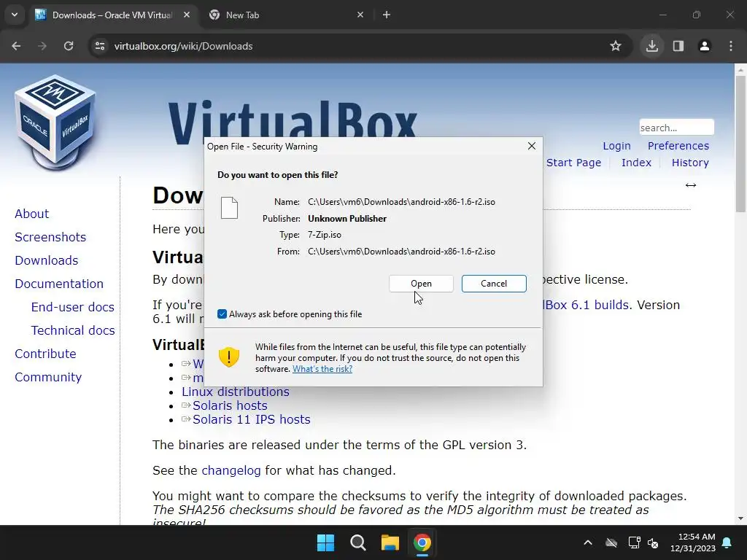This screenshot has height=560, width=747.
Task: Open Windows taskbar Search
Action: [x=357, y=542]
